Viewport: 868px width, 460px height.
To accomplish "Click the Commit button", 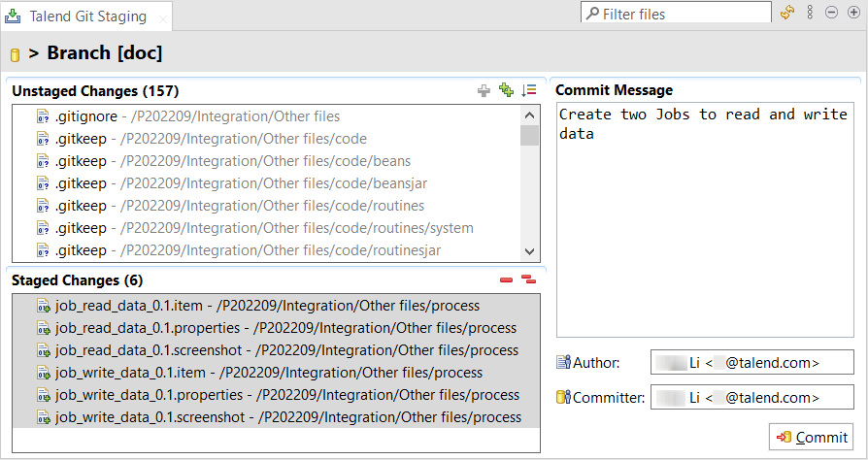I will 811,437.
